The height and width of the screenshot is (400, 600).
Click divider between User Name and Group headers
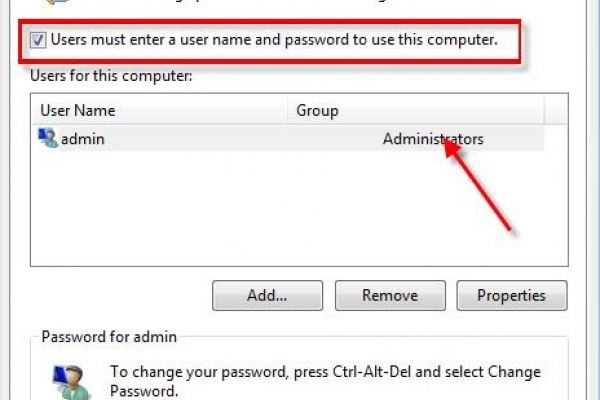289,110
